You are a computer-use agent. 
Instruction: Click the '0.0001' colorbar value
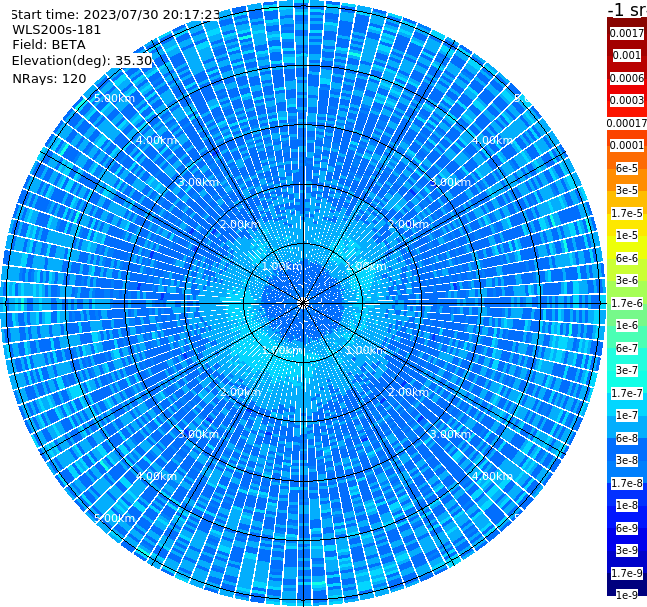[x=627, y=146]
